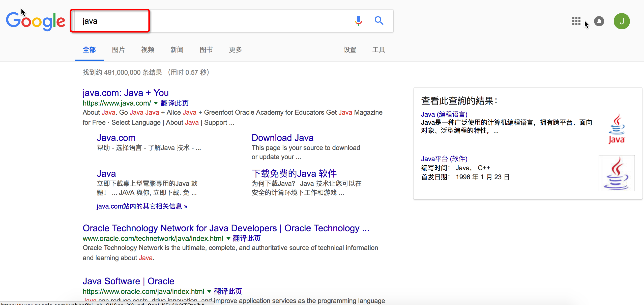Open the notifications bell
The height and width of the screenshot is (305, 644).
pos(599,21)
